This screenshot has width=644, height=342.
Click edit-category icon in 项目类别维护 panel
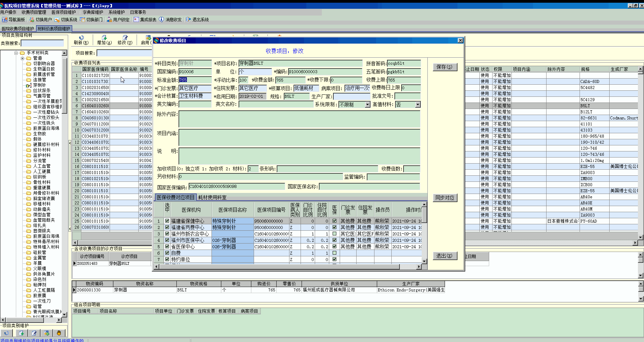coord(34,333)
